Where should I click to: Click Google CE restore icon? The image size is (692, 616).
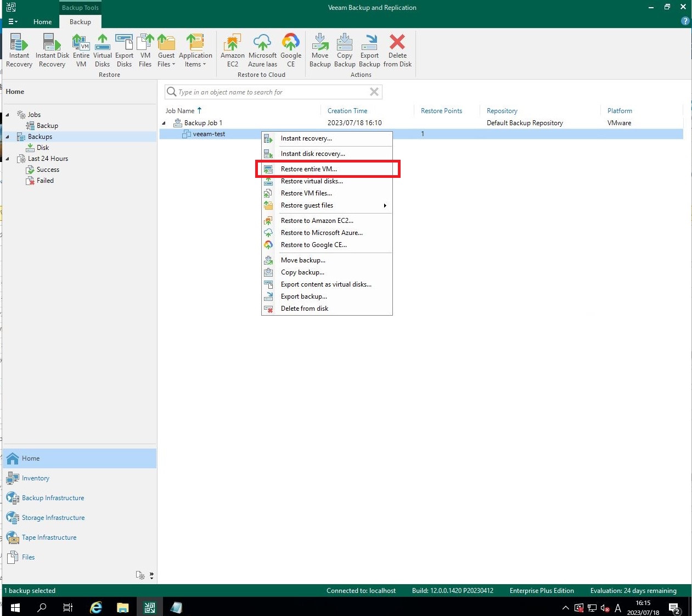[x=291, y=50]
